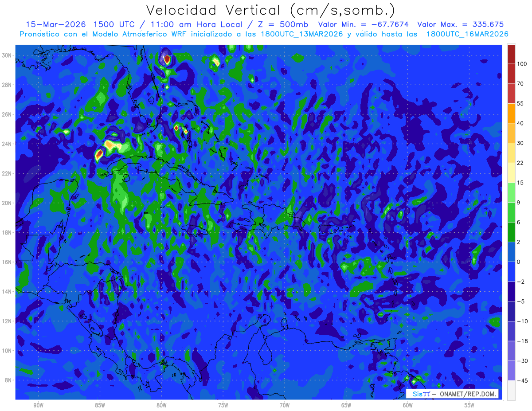Pick the lavender swatch between -30 and -45
This screenshot has width=532, height=411.
click(511, 371)
